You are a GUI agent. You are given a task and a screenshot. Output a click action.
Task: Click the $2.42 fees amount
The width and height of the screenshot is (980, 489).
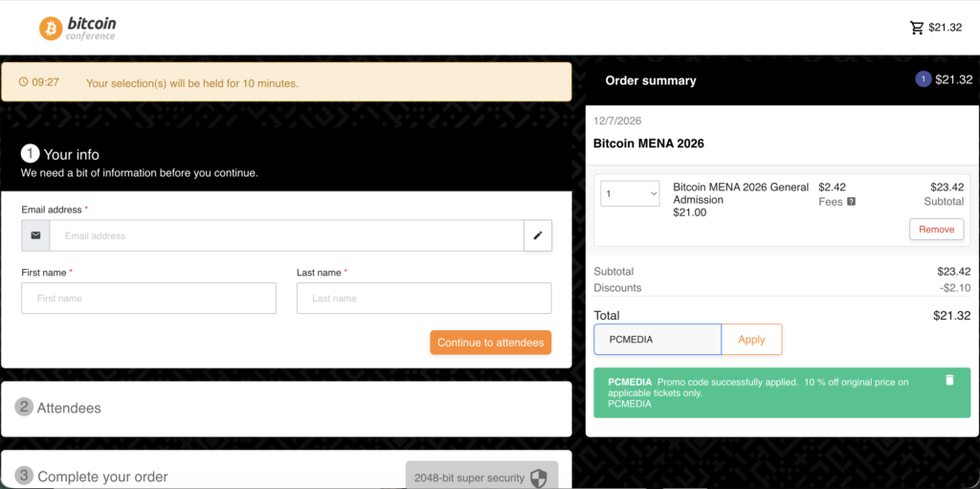832,187
